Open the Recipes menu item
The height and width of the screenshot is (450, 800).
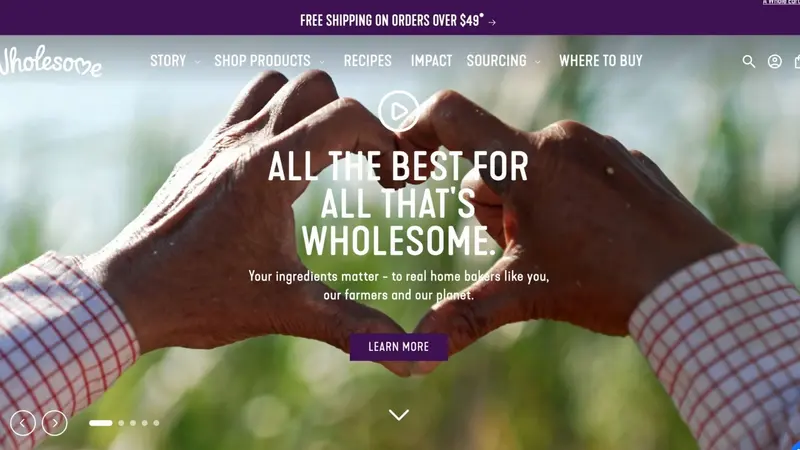367,61
